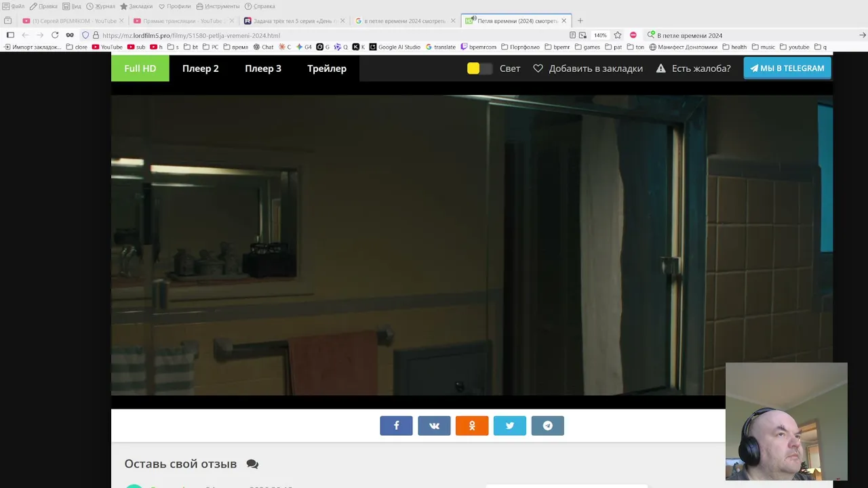Open the Трейлер tab
868x488 pixels.
pyautogui.click(x=327, y=68)
